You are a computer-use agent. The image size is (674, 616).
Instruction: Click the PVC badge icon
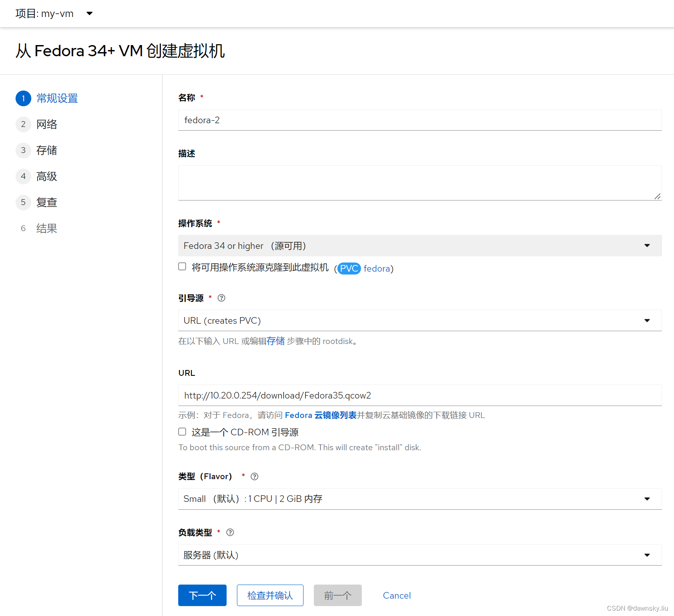click(x=349, y=269)
